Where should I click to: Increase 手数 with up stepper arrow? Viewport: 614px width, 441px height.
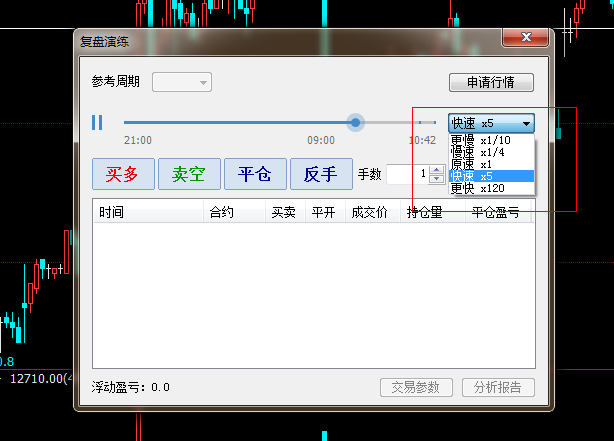pyautogui.click(x=436, y=169)
